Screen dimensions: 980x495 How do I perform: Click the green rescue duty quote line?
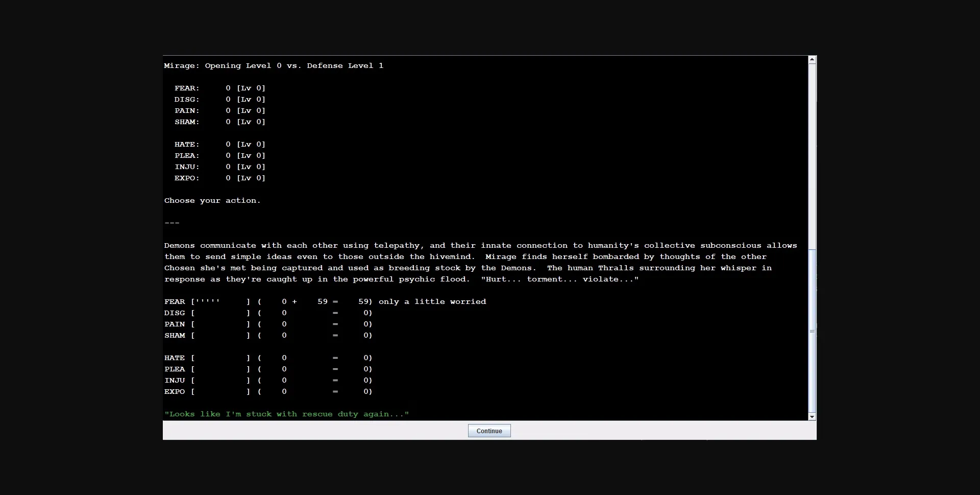286,414
